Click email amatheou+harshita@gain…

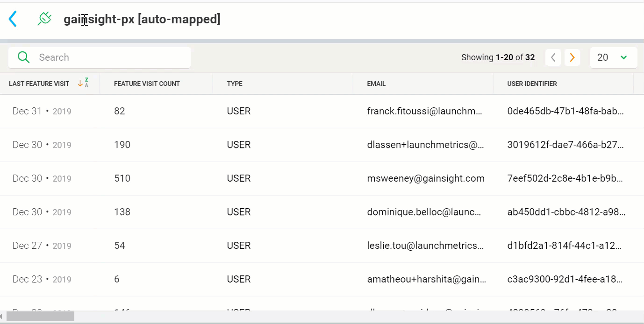click(427, 279)
